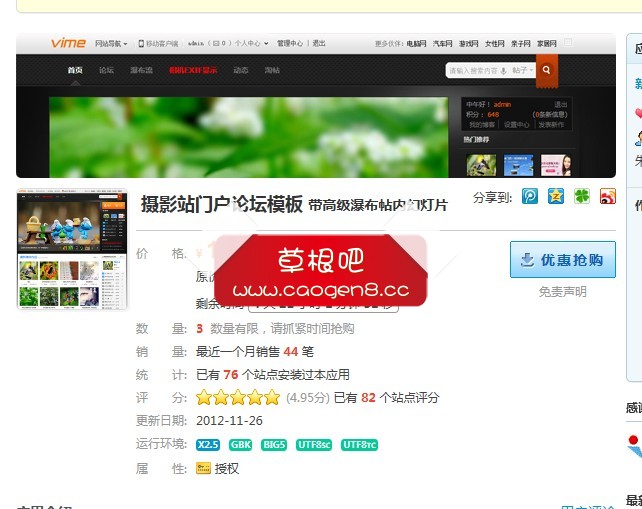Select the UTF8sc encoding tag
Screen dimensions: 642x509
313,445
